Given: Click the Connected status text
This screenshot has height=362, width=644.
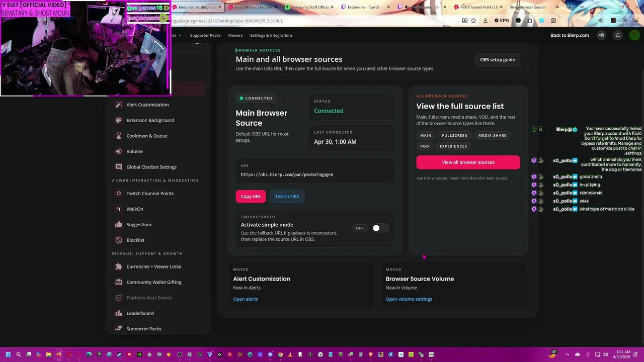Looking at the screenshot, I should pos(329,111).
